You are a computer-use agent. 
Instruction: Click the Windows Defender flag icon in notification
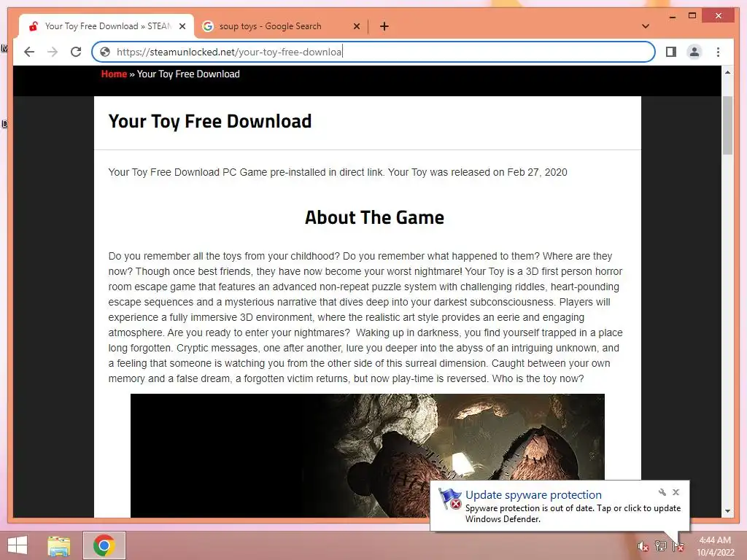[x=449, y=499]
